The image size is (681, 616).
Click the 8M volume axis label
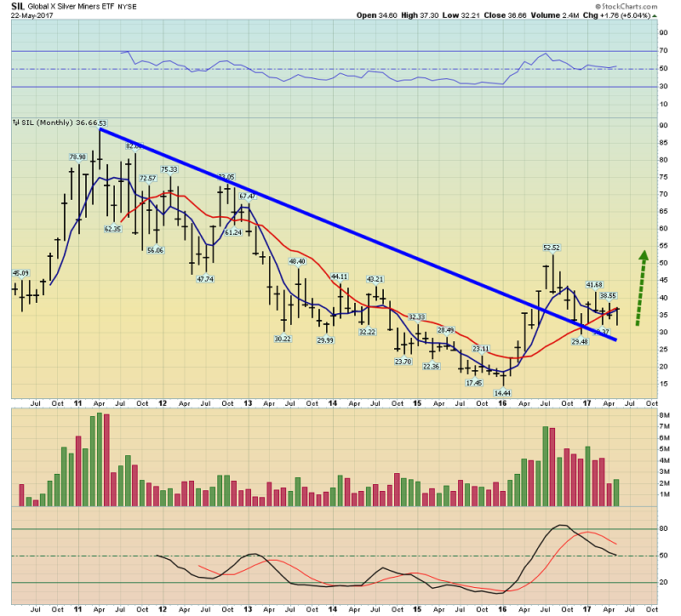click(665, 415)
